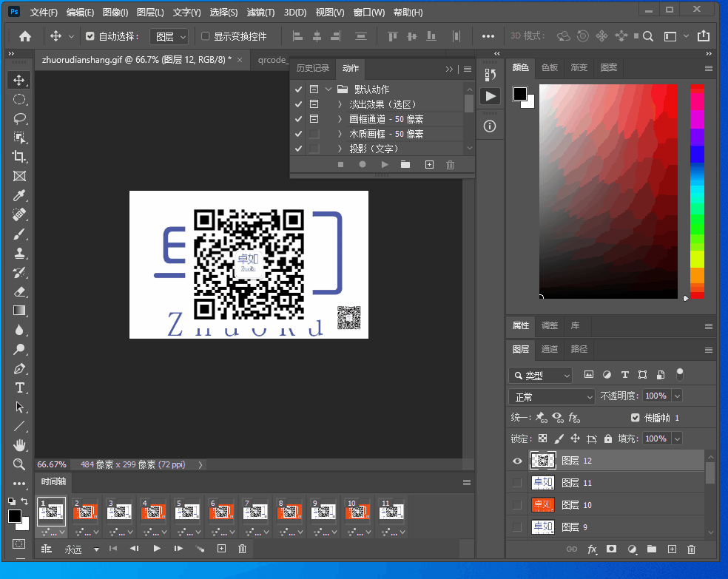Screen dimensions: 728x579
Task: Select the Hand tool
Action: [19, 445]
